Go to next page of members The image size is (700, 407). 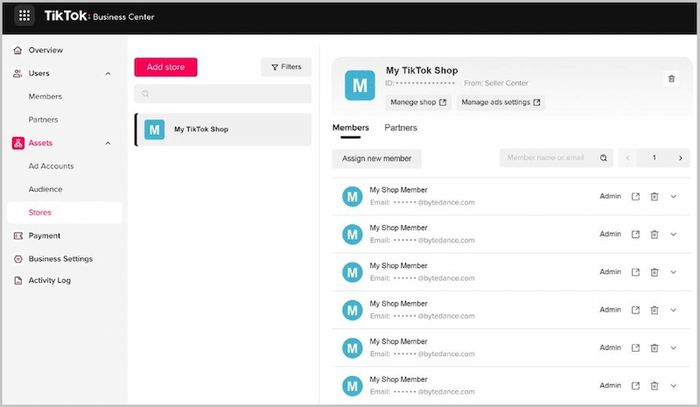[680, 158]
